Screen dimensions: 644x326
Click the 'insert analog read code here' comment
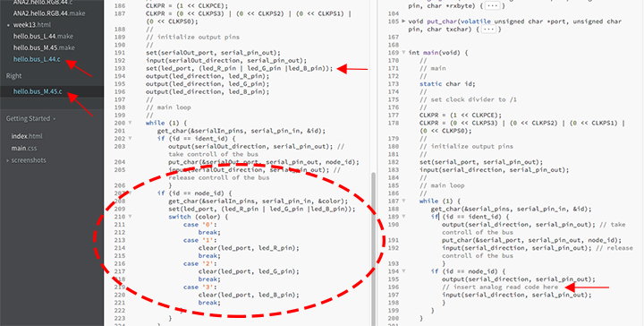click(500, 287)
